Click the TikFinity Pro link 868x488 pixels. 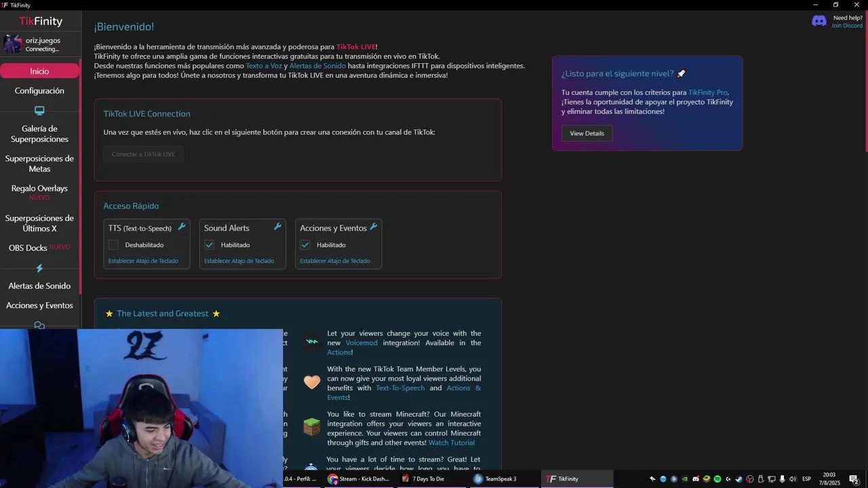pyautogui.click(x=708, y=92)
